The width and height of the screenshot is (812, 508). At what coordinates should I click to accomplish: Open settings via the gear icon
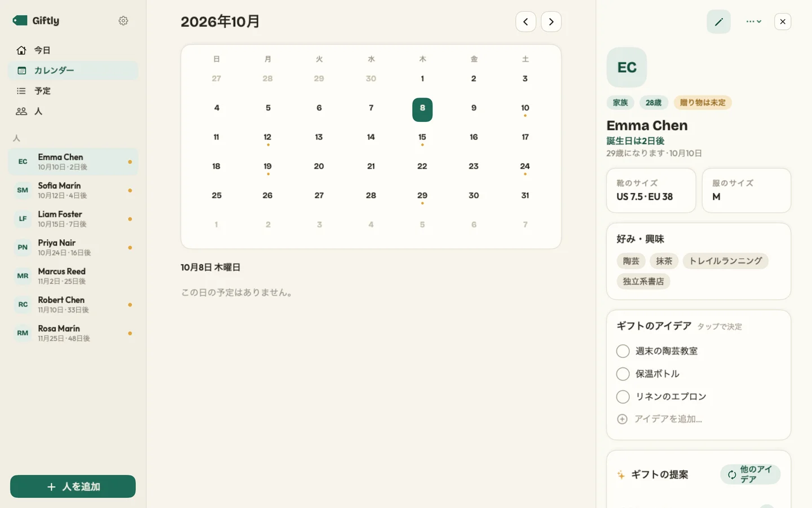(123, 21)
